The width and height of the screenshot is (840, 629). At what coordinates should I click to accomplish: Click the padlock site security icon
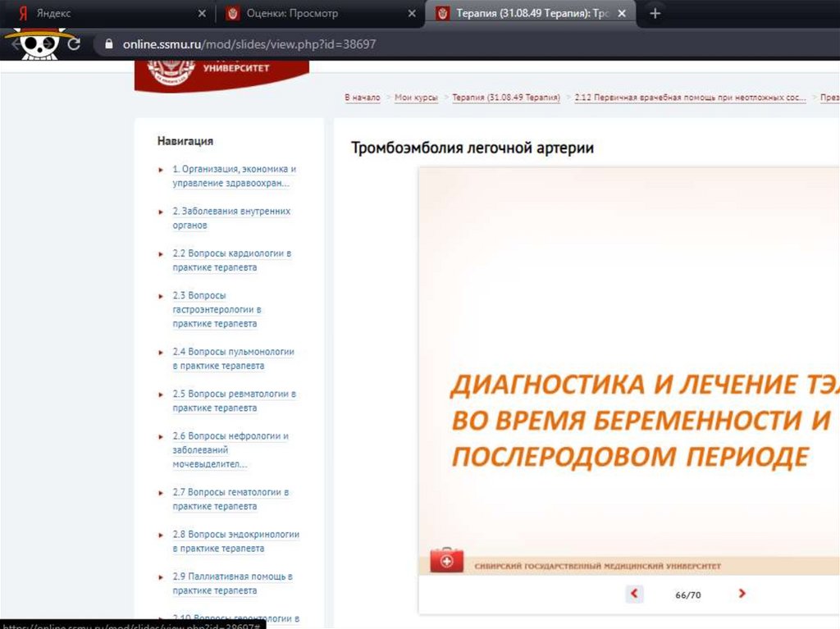click(105, 44)
